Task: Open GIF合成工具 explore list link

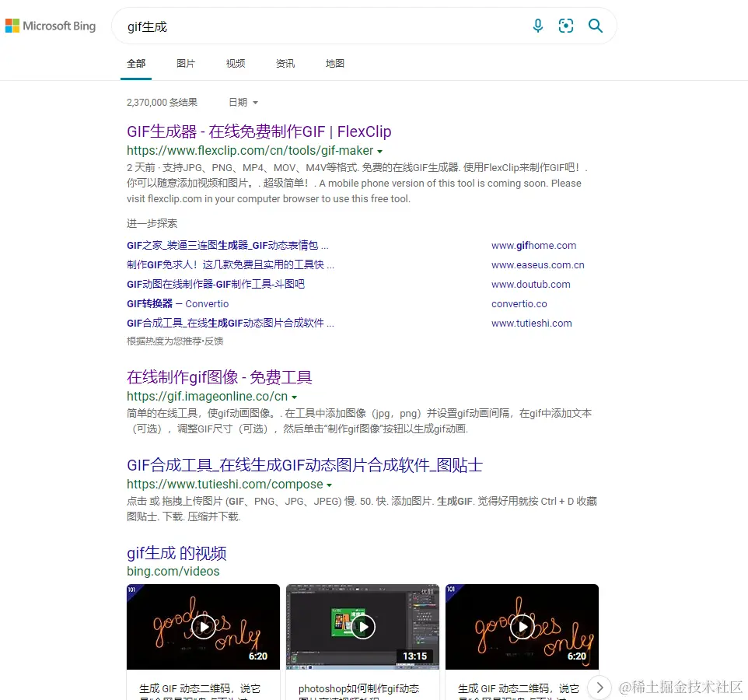Action: coord(230,323)
